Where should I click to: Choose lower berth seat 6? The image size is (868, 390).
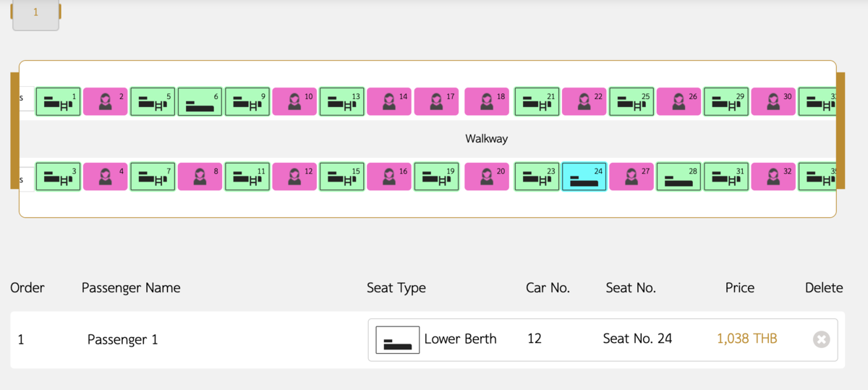point(200,101)
